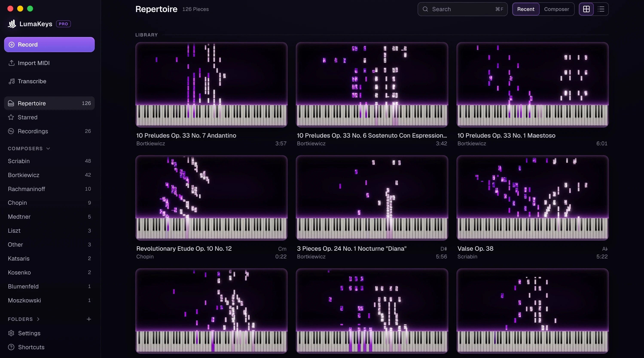Open Preludes Op. 33 No. 1 Maestoso thumbnail

tap(533, 85)
